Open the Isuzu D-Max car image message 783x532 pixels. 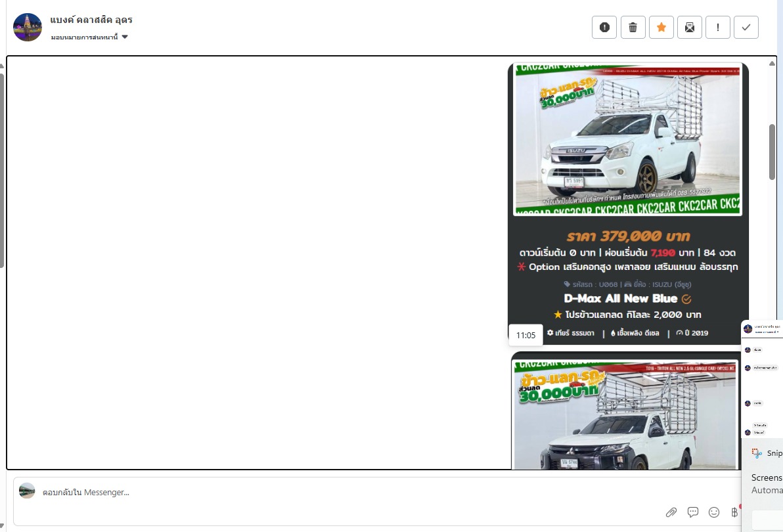point(628,139)
